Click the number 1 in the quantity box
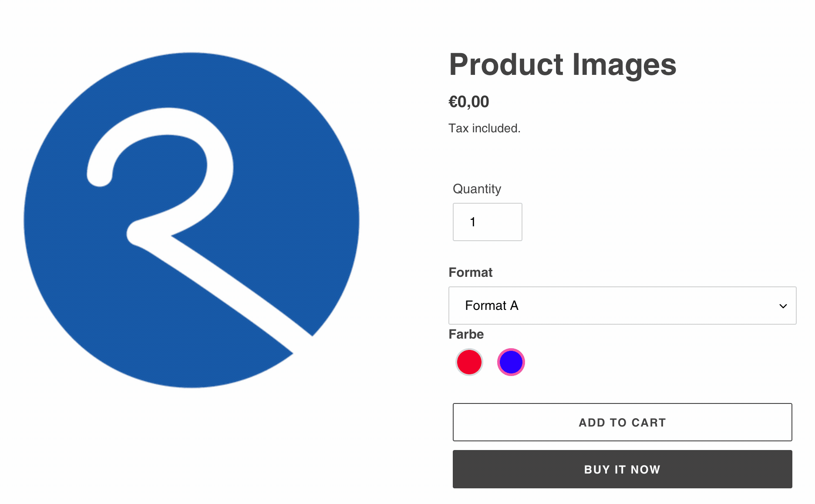 (x=473, y=222)
